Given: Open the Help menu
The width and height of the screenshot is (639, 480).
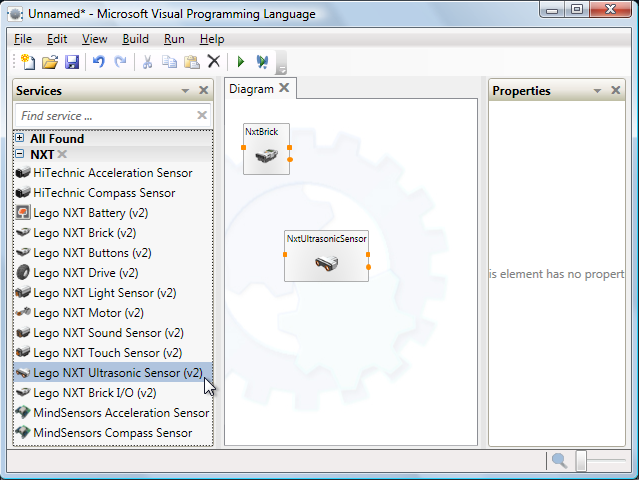Looking at the screenshot, I should [212, 39].
